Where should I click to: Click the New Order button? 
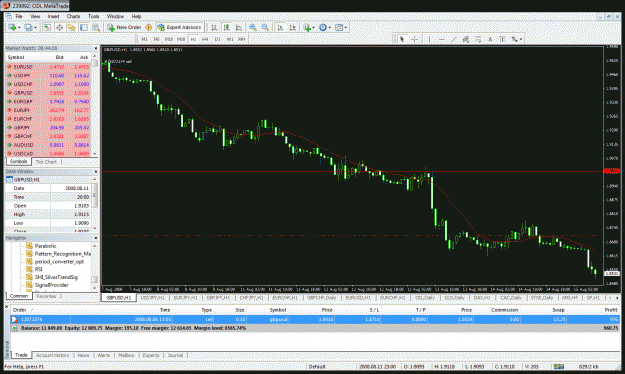click(x=124, y=27)
